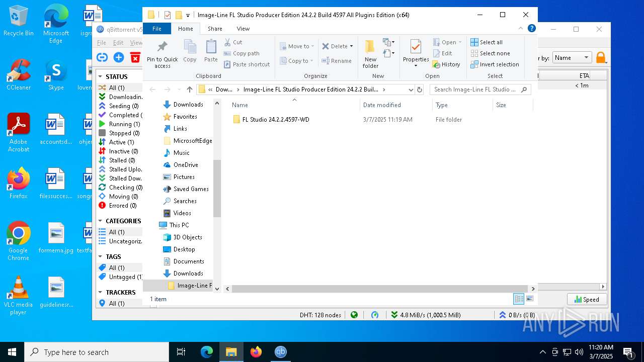644x362 pixels.
Task: Switch to the View ribbon tab
Action: 243,29
